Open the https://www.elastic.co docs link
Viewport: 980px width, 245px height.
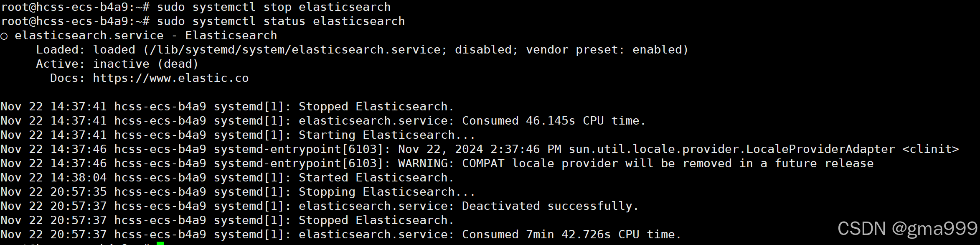pos(170,78)
